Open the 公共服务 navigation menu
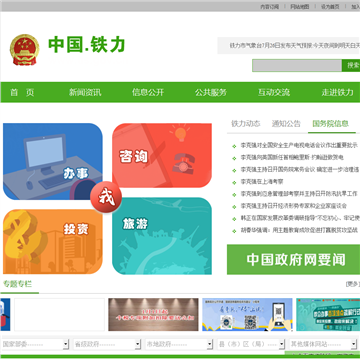This screenshot has width=360, height=360. [x=211, y=92]
